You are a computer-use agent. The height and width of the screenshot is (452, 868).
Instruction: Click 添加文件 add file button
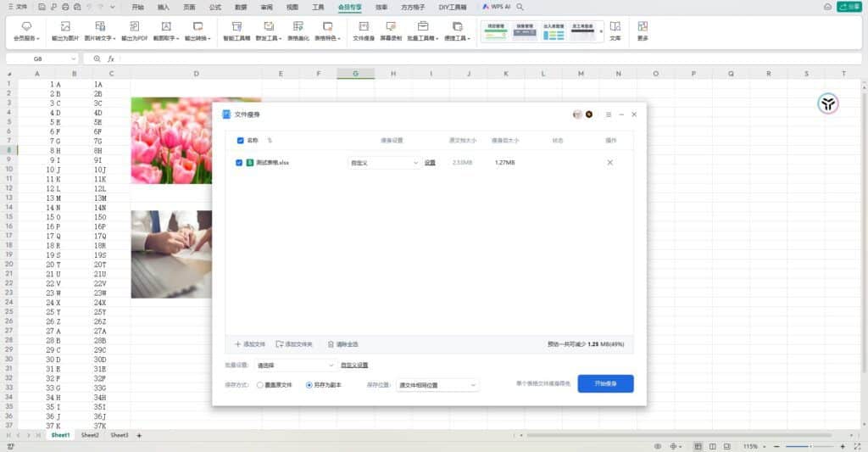(x=250, y=344)
